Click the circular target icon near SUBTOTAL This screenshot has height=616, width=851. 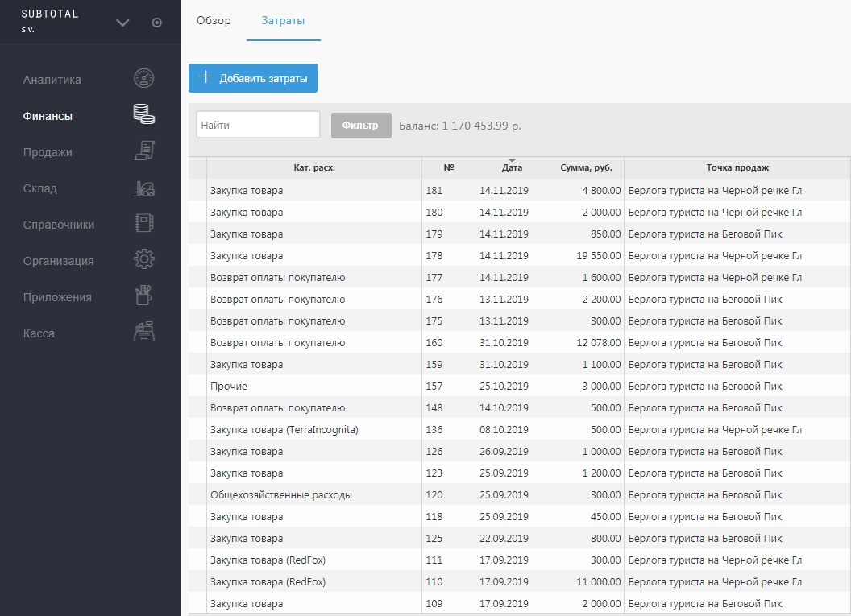pos(157,23)
